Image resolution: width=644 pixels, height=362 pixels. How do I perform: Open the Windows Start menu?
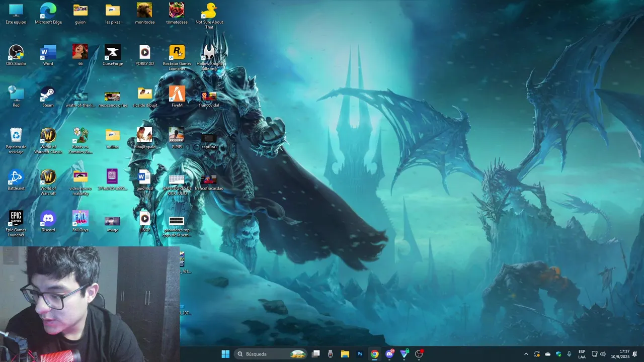coord(225,354)
